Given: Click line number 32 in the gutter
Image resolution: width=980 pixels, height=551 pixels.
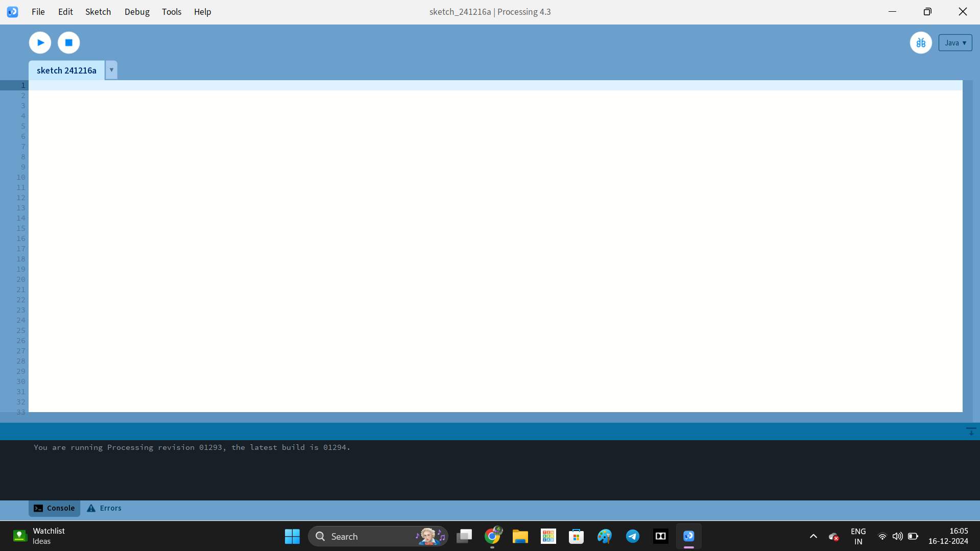Looking at the screenshot, I should 20,402.
